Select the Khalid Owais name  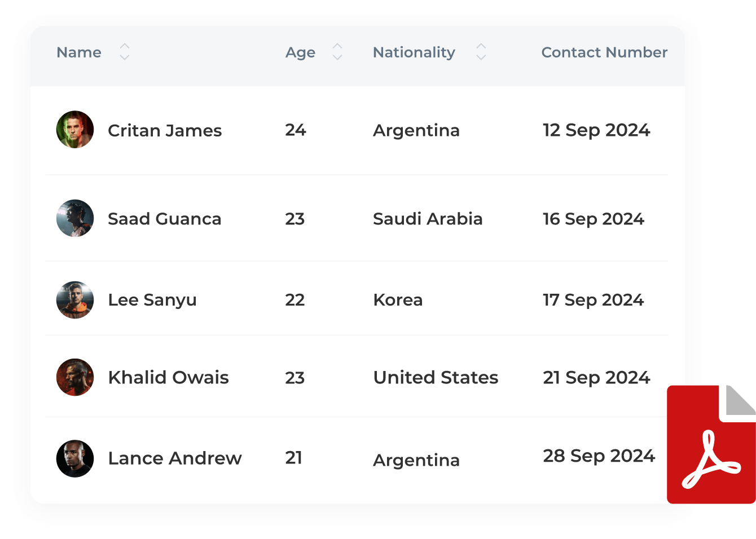pyautogui.click(x=168, y=377)
